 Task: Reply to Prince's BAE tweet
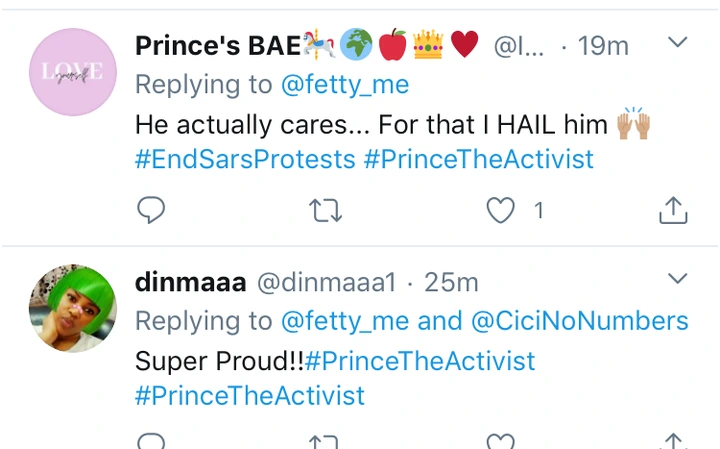150,210
